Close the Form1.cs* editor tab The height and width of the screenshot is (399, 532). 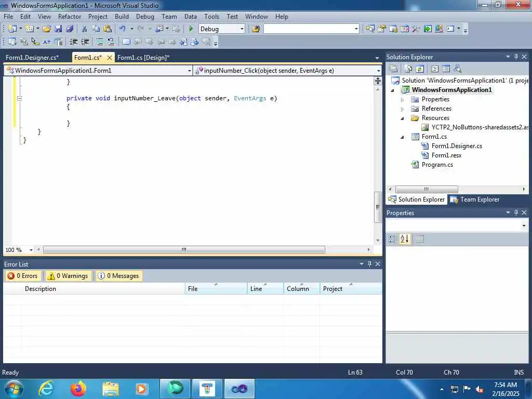point(110,58)
